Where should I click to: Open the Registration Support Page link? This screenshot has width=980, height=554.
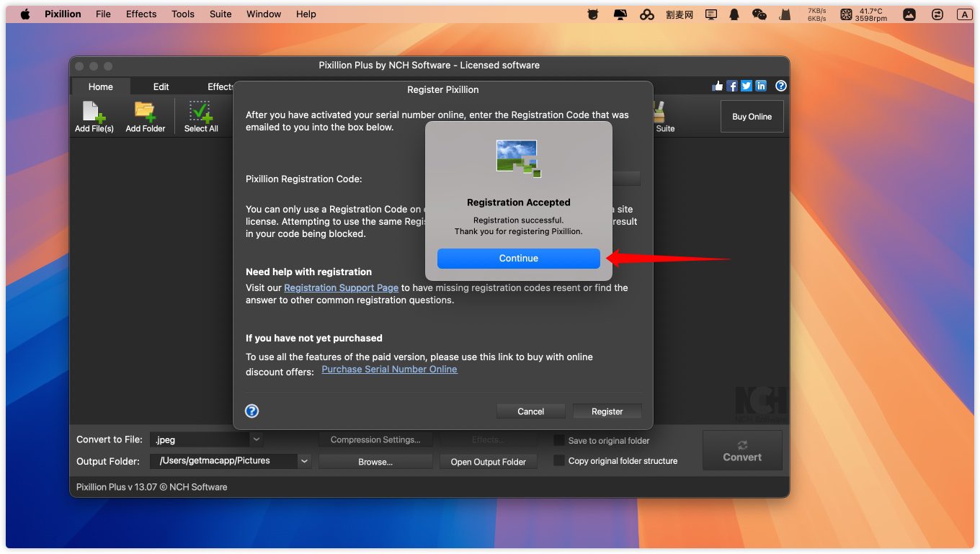[341, 287]
